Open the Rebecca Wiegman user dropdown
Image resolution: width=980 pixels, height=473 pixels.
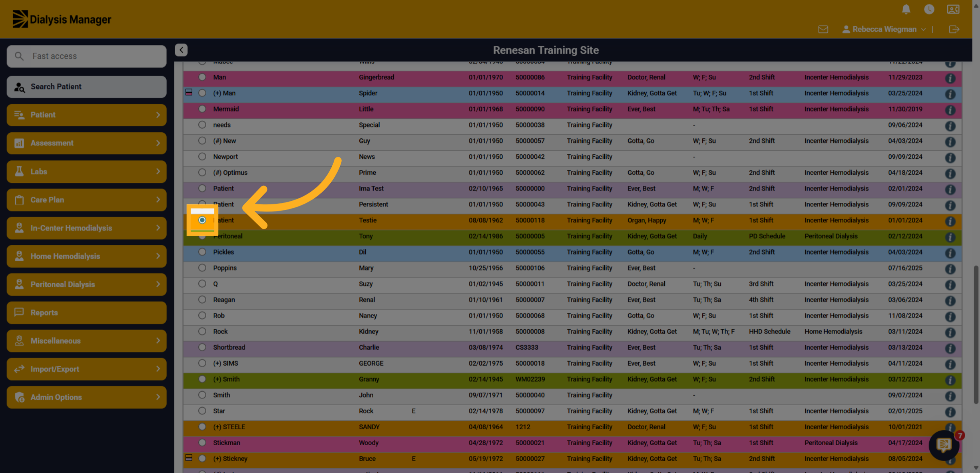884,29
